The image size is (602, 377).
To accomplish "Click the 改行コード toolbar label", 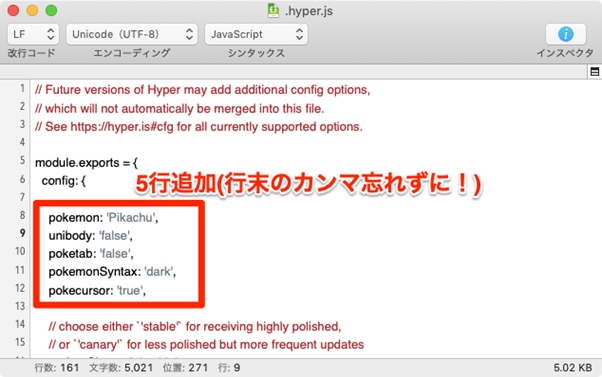I will coord(31,53).
